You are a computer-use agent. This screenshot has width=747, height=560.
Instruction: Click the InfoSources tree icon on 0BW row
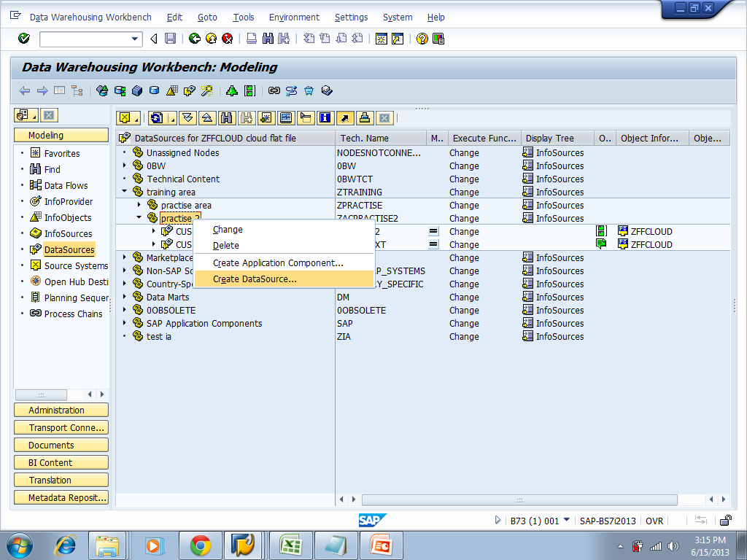click(530, 166)
